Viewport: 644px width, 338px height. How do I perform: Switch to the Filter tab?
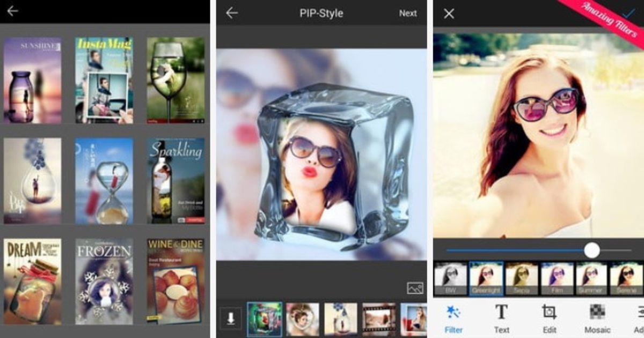pyautogui.click(x=453, y=318)
